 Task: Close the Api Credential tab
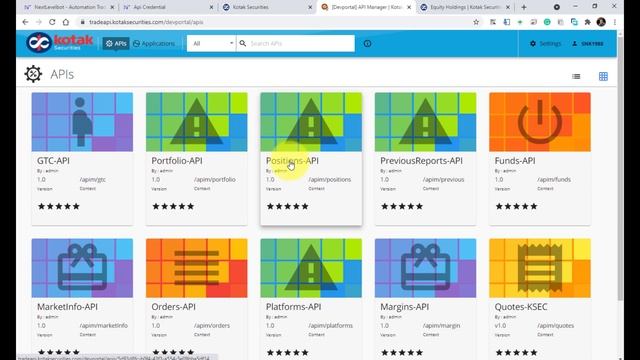211,7
